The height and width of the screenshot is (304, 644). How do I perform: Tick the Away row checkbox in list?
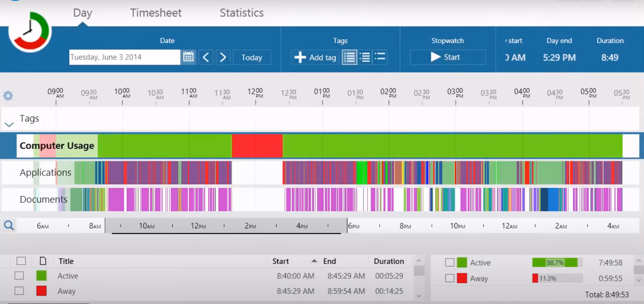(x=19, y=291)
